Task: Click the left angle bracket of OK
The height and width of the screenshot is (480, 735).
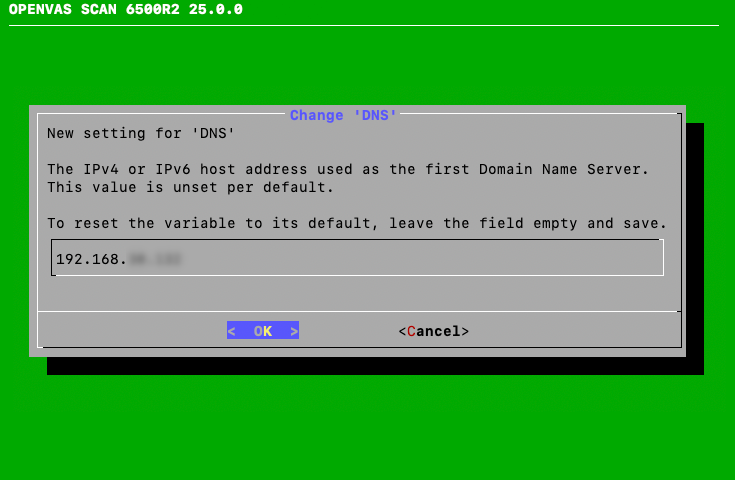Action: tap(231, 331)
